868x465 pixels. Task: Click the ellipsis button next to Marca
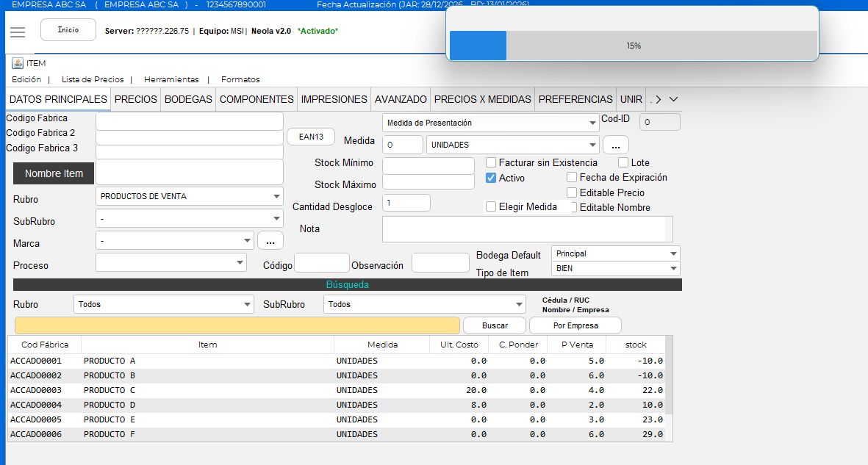pyautogui.click(x=270, y=240)
